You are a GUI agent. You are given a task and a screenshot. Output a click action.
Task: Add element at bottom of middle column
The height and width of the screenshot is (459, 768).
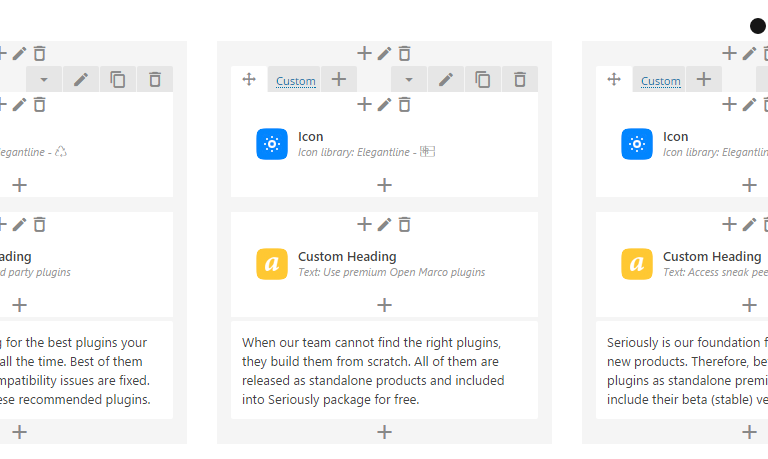pos(384,432)
